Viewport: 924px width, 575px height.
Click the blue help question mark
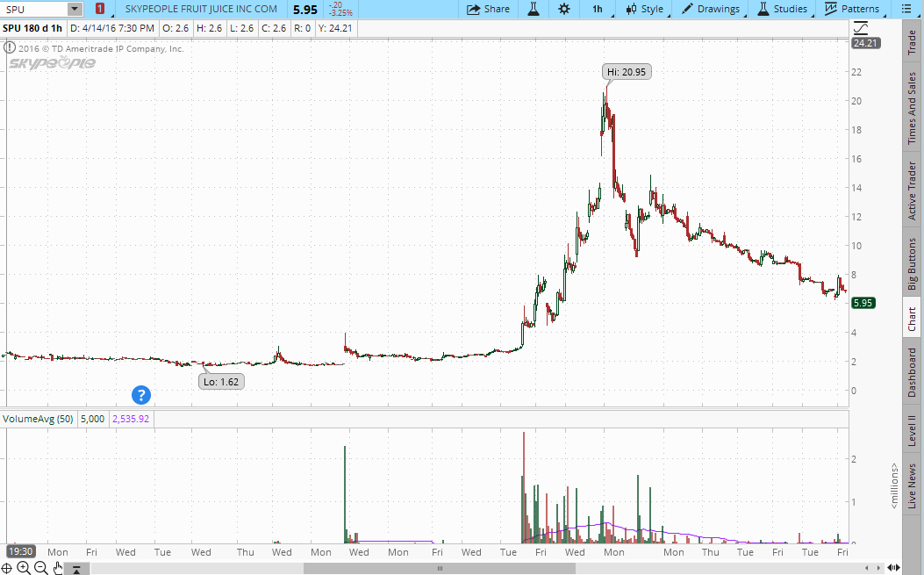(x=141, y=395)
